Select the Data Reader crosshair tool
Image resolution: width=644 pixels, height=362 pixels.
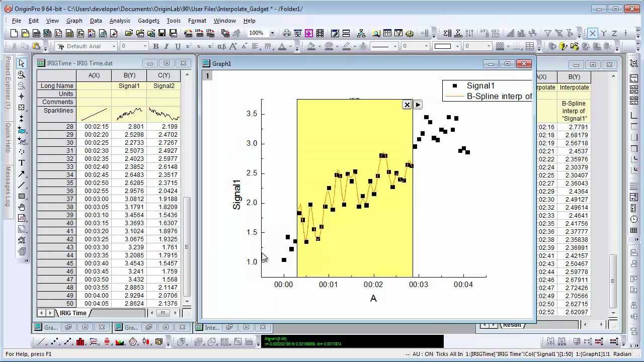(x=21, y=107)
